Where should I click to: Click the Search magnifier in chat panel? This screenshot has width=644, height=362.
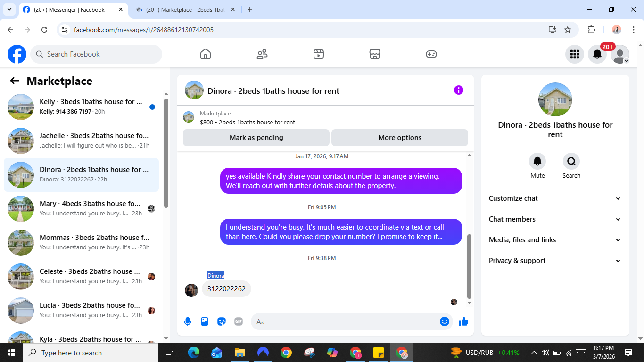point(571,161)
